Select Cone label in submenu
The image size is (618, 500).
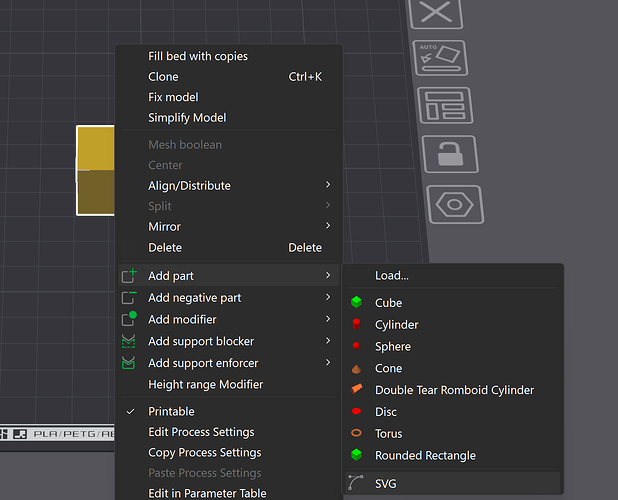pos(388,368)
